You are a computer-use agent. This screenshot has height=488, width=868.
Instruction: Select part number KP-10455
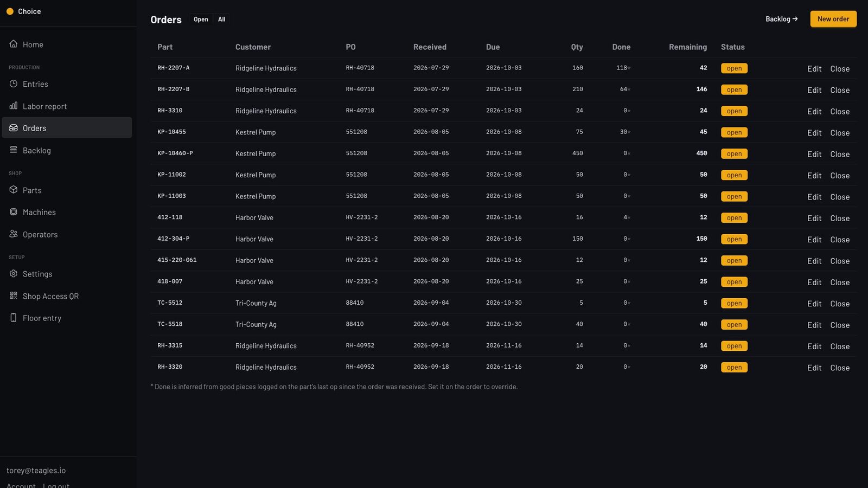click(171, 132)
